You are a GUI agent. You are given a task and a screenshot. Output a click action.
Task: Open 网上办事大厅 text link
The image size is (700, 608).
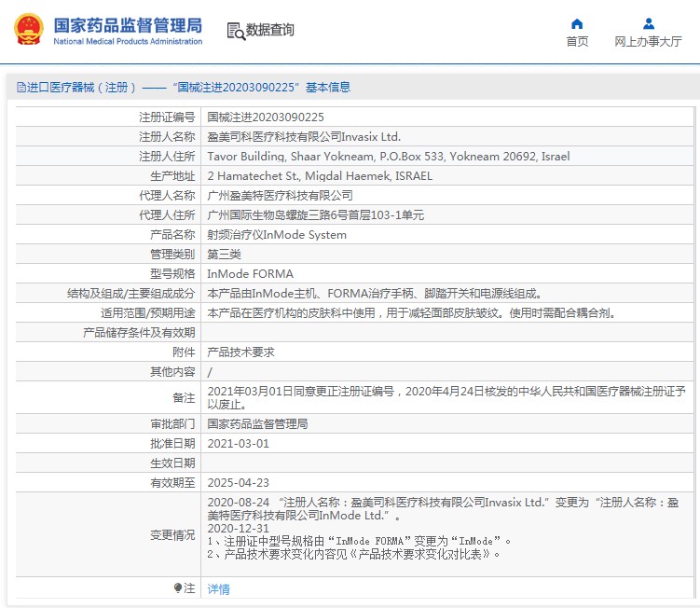pyautogui.click(x=648, y=42)
